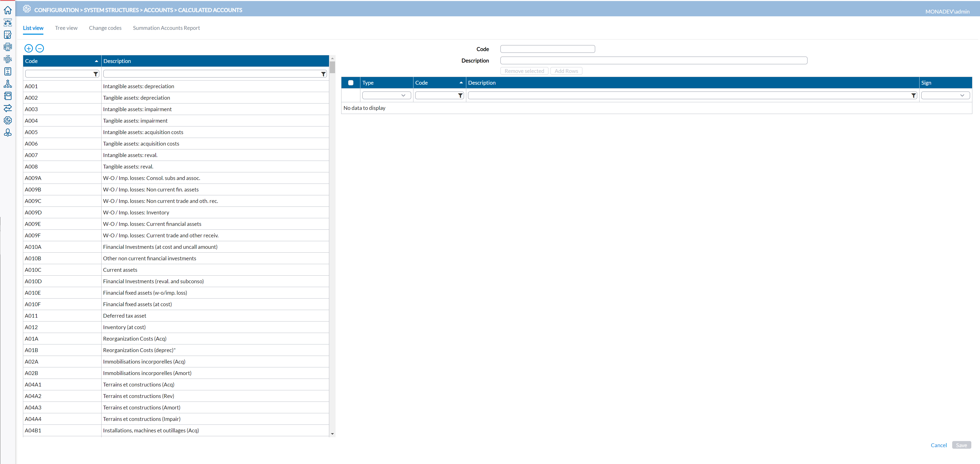Select row A001 Intangible assets: depreciation
The height and width of the screenshot is (464, 980).
click(x=176, y=86)
